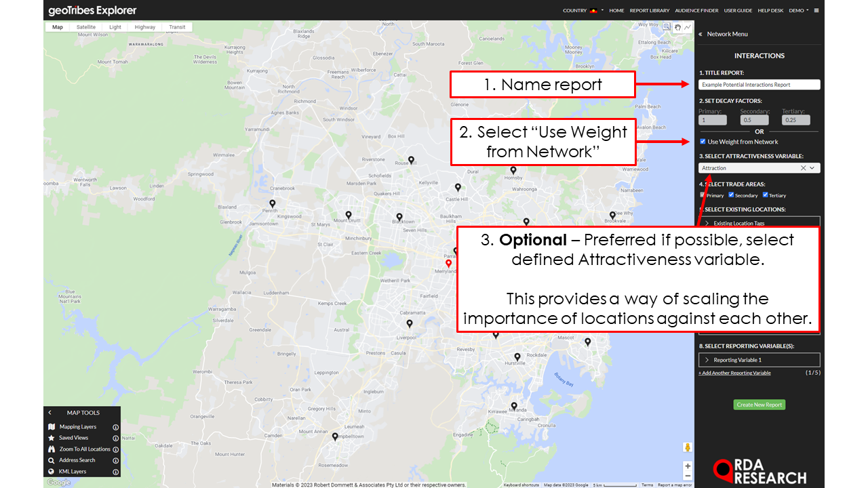Click the Google logo on the map
Image resolution: width=868 pixels, height=488 pixels.
pyautogui.click(x=58, y=482)
